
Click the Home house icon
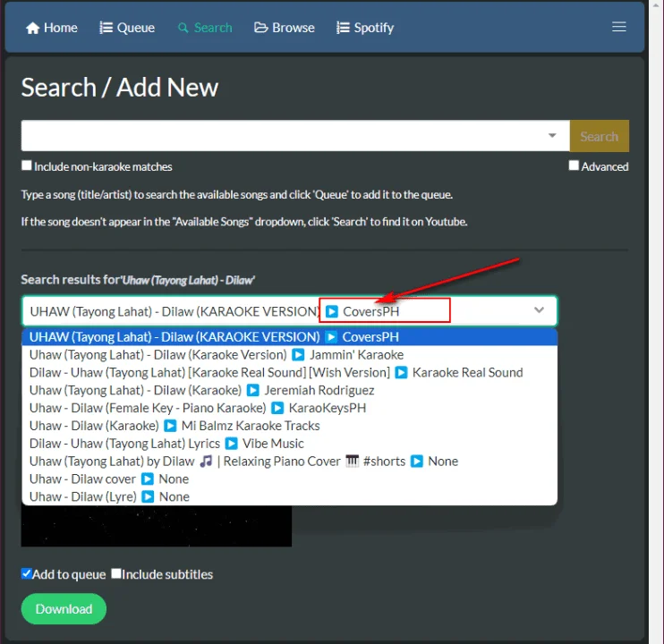(32, 28)
